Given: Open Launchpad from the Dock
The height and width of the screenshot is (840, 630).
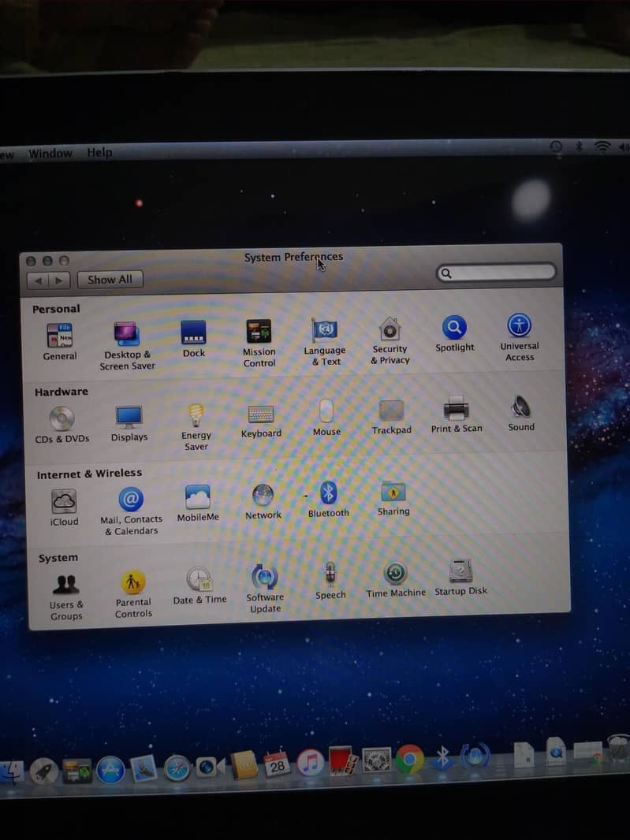Looking at the screenshot, I should tap(44, 771).
